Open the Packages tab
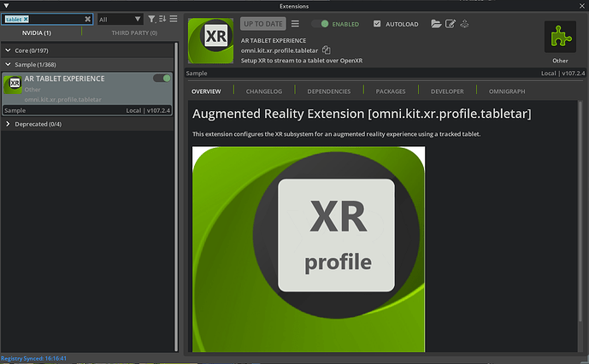589x364 pixels. 391,91
